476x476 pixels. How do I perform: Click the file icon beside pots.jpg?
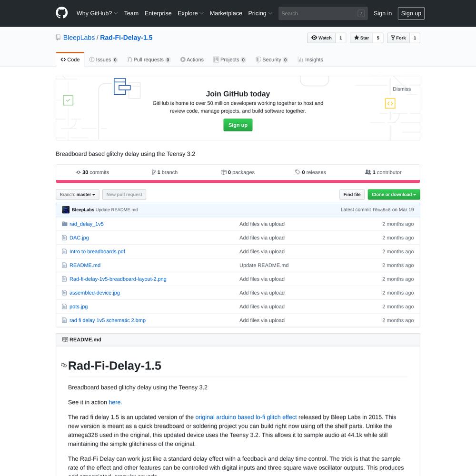64,307
